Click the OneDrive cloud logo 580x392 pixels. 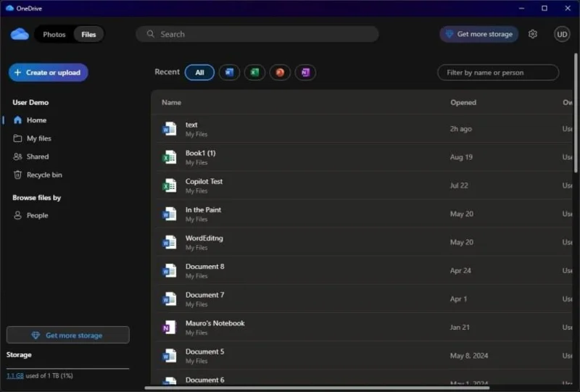[x=20, y=34]
